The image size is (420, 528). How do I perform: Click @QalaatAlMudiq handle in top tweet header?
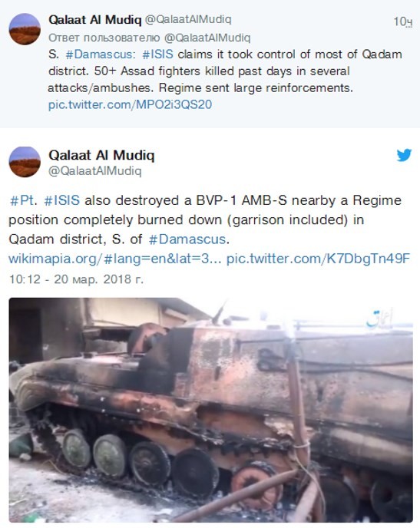click(188, 19)
